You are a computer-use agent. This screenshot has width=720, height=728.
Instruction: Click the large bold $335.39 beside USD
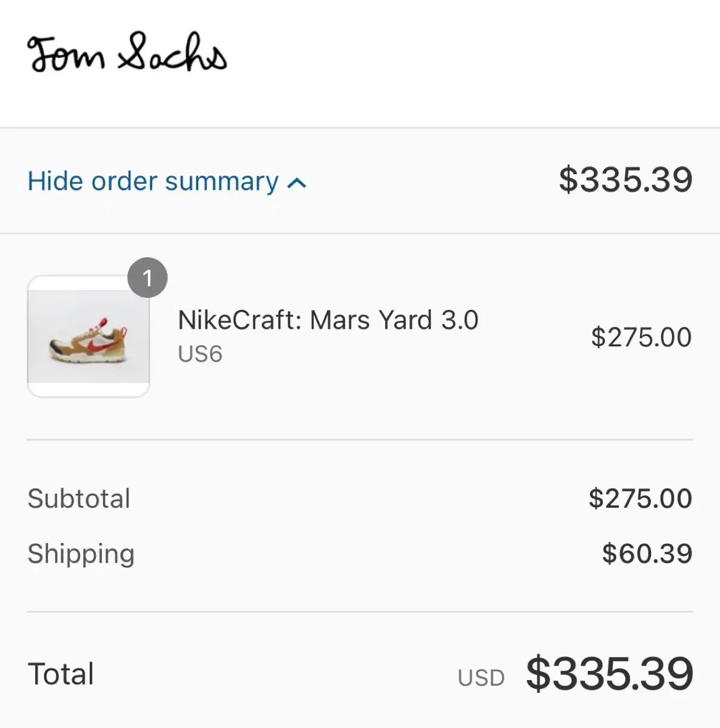click(x=609, y=674)
